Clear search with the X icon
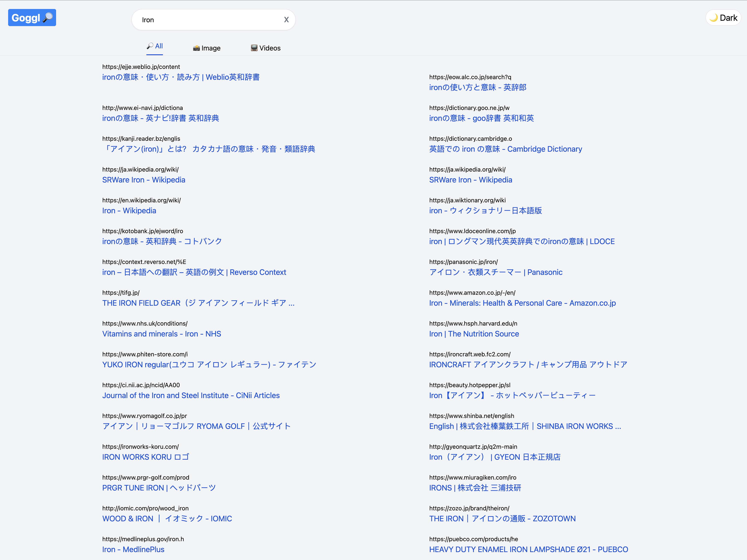This screenshot has width=747, height=560. tap(286, 20)
